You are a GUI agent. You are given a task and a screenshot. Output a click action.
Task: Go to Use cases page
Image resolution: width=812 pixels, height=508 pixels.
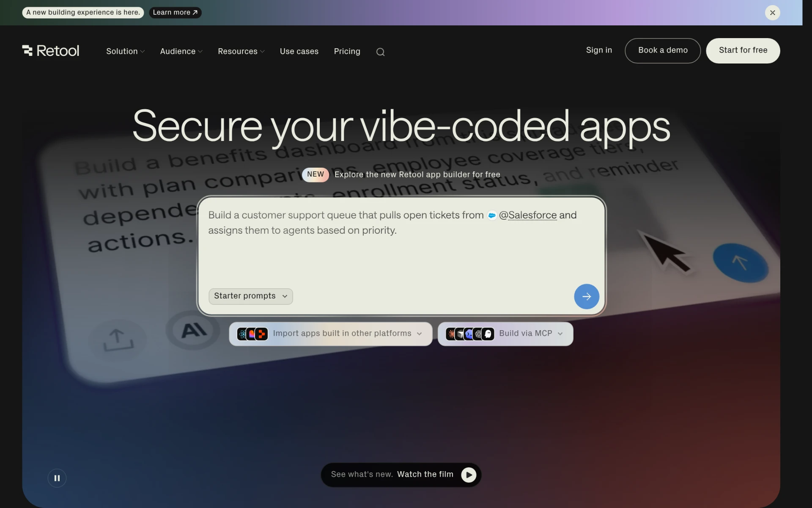coord(299,51)
